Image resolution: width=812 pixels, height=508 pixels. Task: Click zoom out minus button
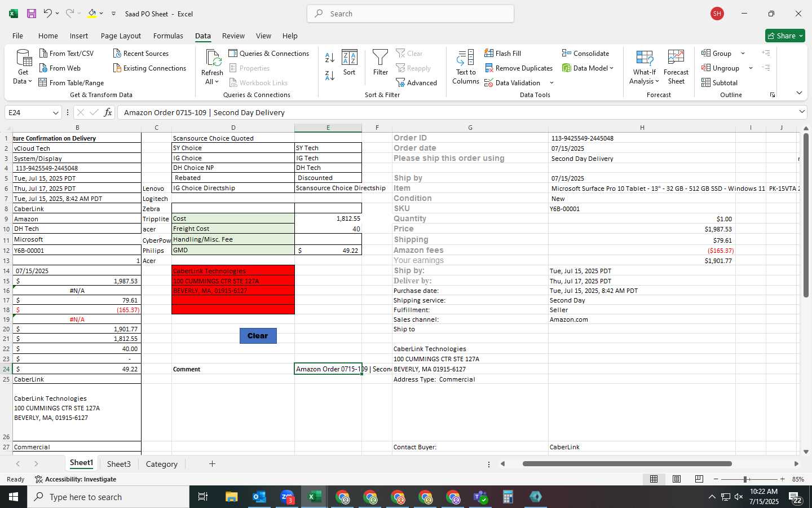(x=716, y=479)
